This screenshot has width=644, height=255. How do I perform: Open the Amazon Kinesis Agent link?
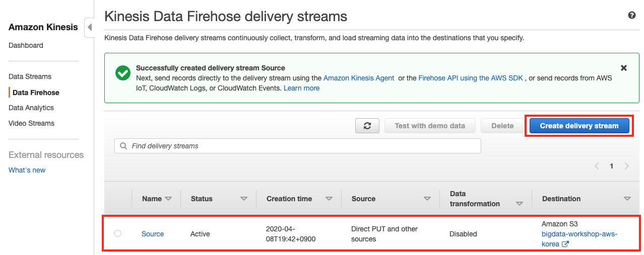click(359, 78)
